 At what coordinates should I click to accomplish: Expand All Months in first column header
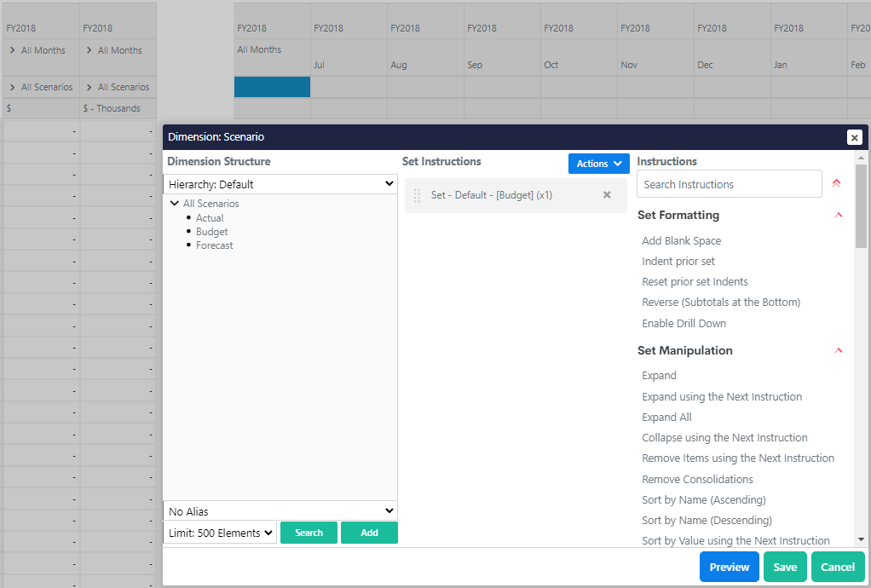coord(13,50)
